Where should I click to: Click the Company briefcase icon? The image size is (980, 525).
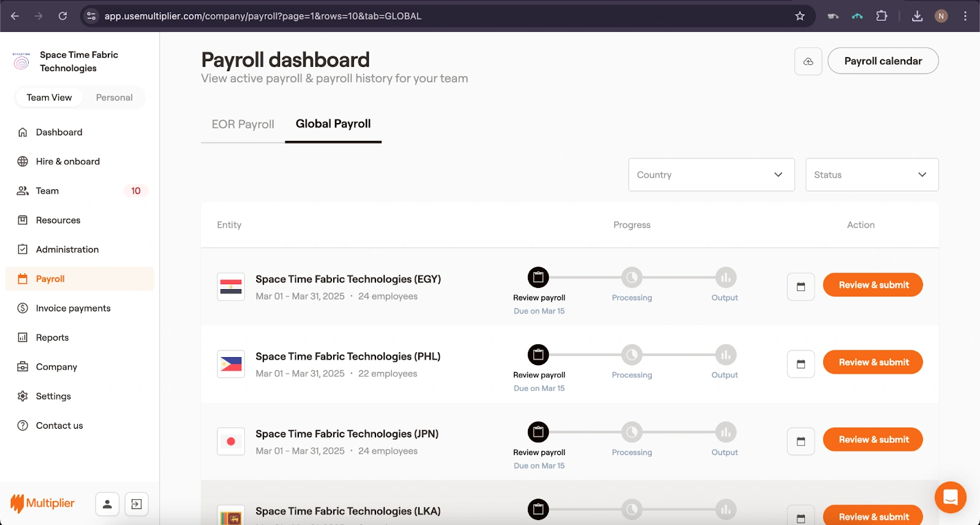tap(23, 367)
